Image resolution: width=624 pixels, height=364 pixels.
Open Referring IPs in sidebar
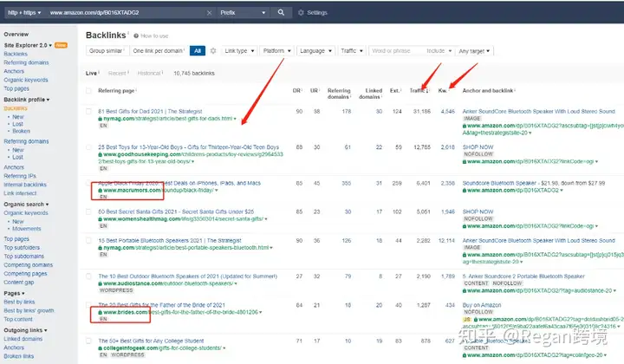20,176
